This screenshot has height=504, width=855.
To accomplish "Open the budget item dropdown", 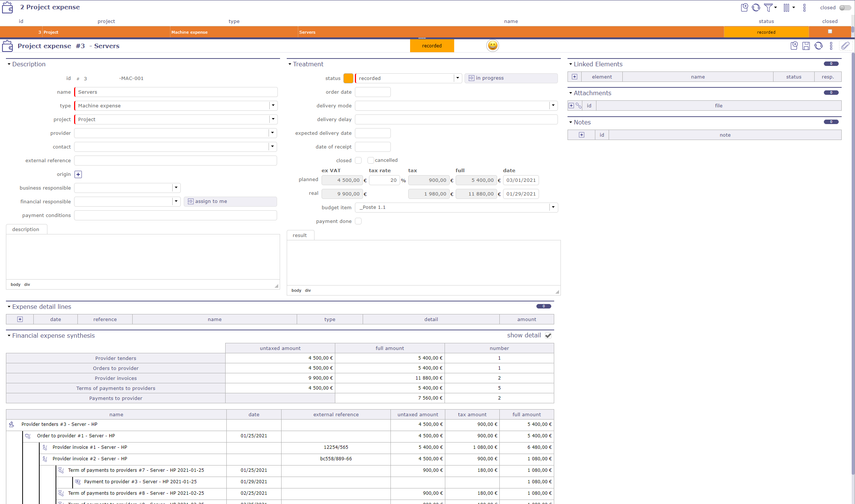I will tap(553, 207).
